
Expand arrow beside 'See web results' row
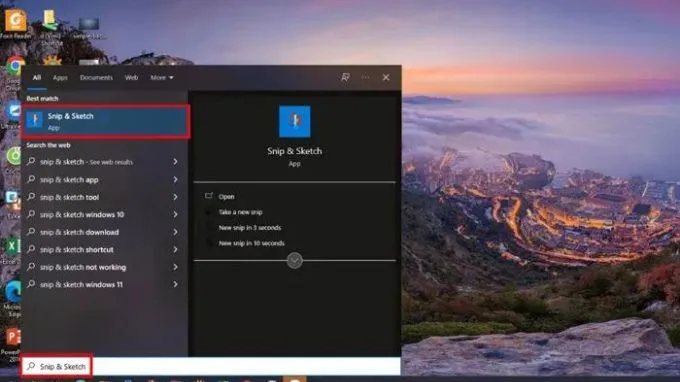(x=176, y=162)
